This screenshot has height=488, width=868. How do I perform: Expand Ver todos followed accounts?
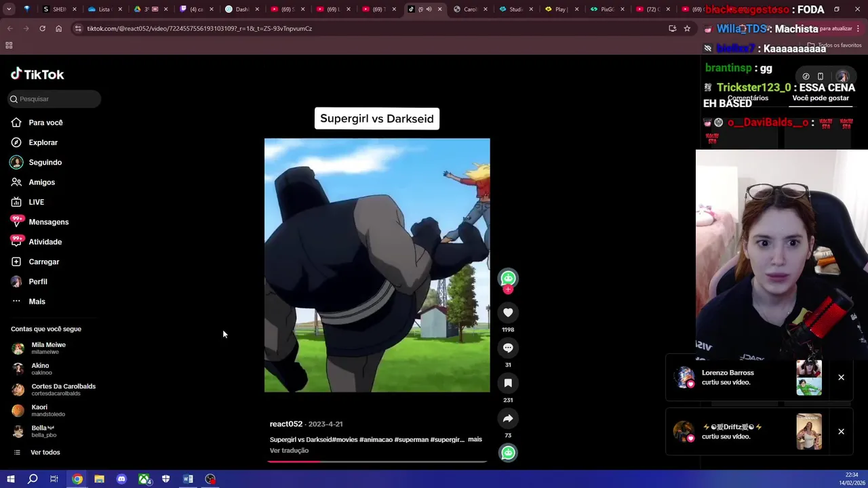pyautogui.click(x=37, y=452)
